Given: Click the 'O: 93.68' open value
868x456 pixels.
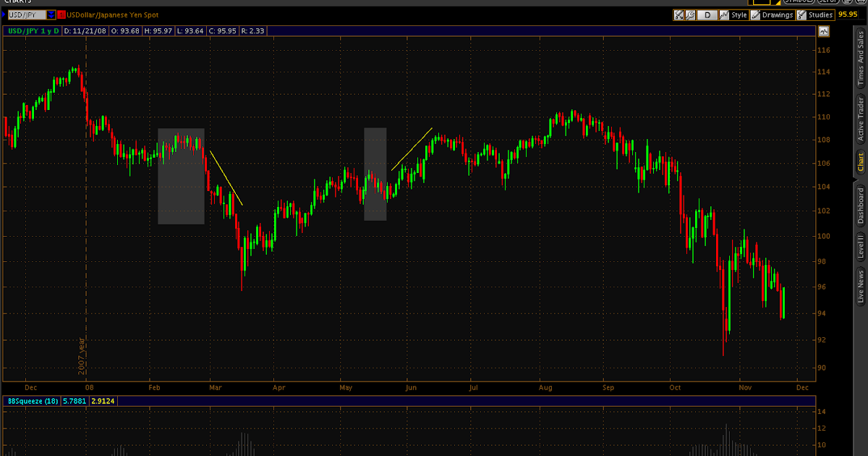Looking at the screenshot, I should (x=126, y=31).
